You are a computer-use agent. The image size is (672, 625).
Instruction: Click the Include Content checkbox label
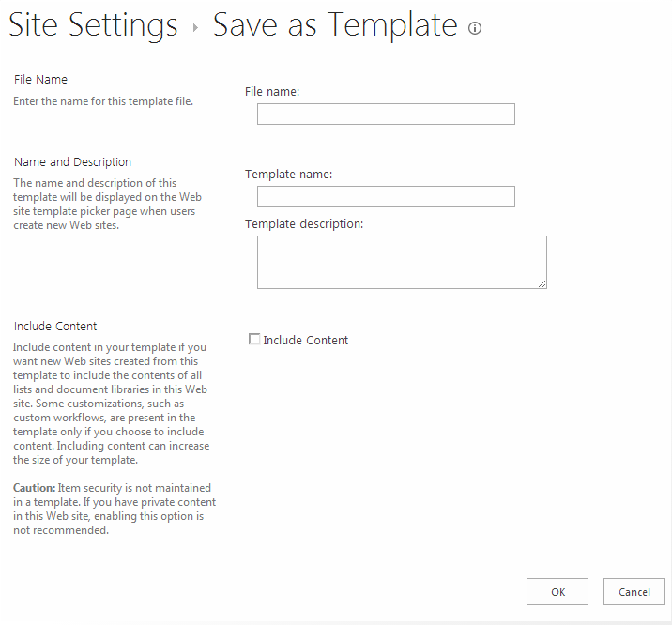[306, 341]
